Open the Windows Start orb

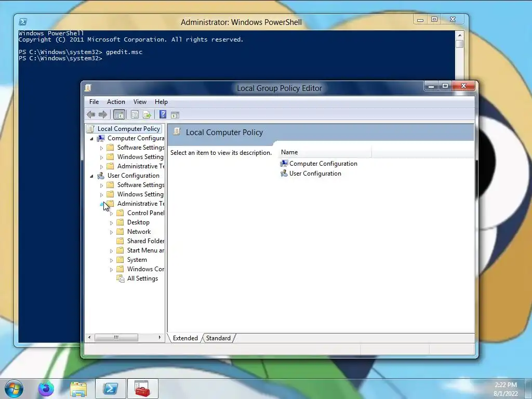[x=14, y=389]
